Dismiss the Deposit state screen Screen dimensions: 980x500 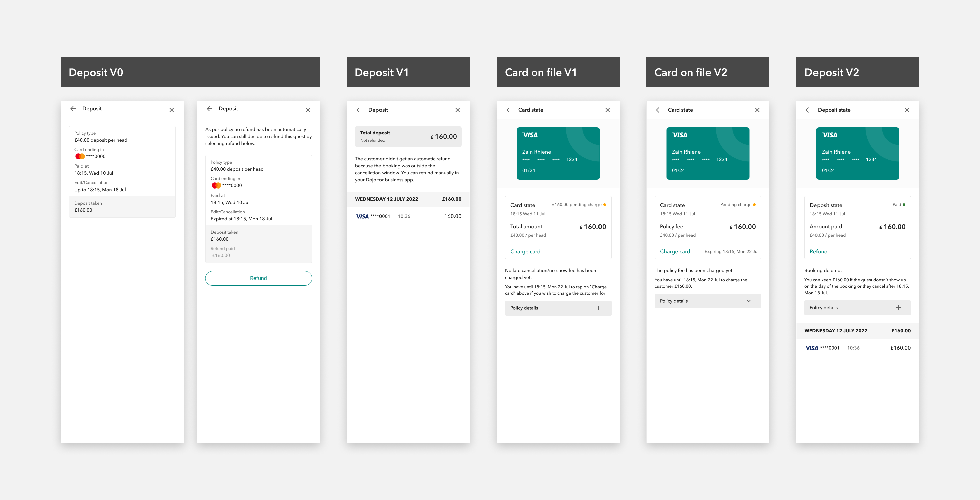coord(907,110)
